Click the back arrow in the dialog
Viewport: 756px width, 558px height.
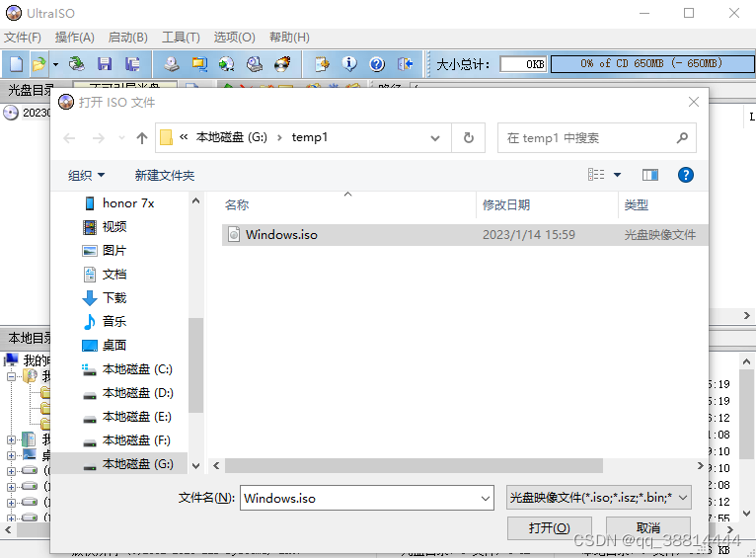tap(69, 138)
